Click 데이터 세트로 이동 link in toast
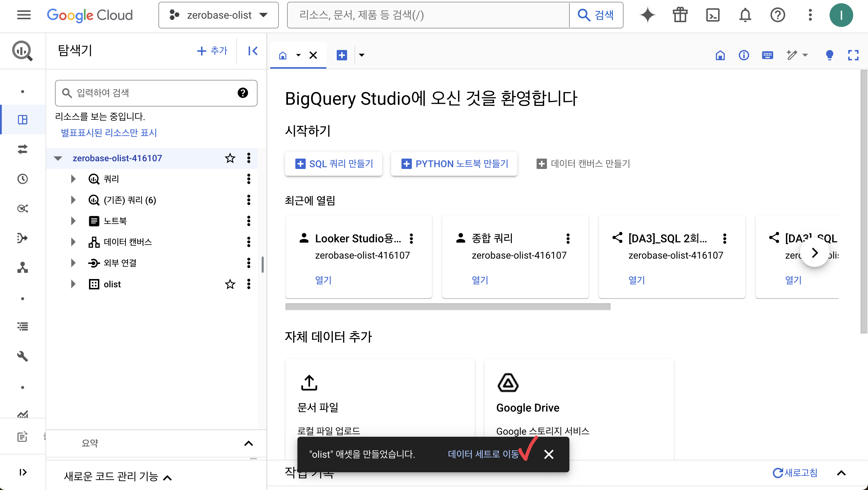This screenshot has width=868, height=490. [x=482, y=454]
